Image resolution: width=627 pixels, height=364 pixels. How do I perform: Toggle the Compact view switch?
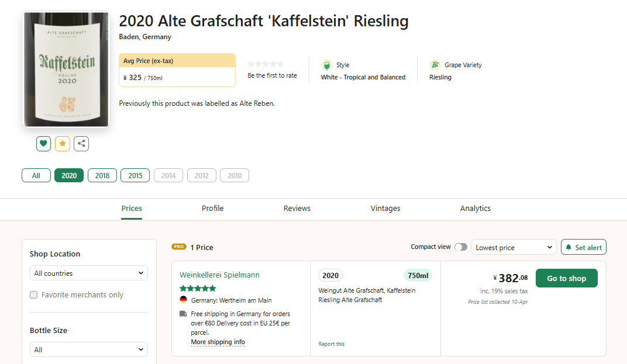461,247
